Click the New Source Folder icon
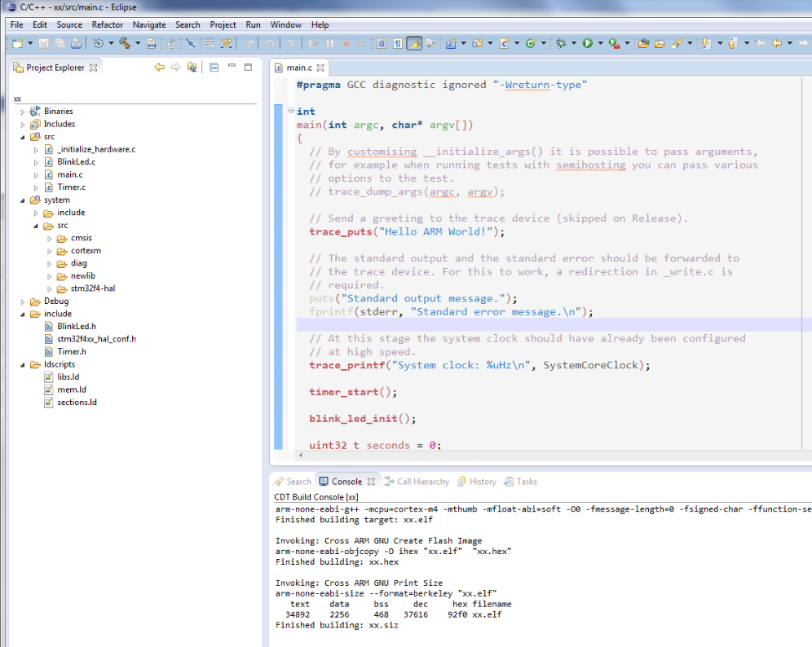This screenshot has width=812, height=647. pos(478,43)
